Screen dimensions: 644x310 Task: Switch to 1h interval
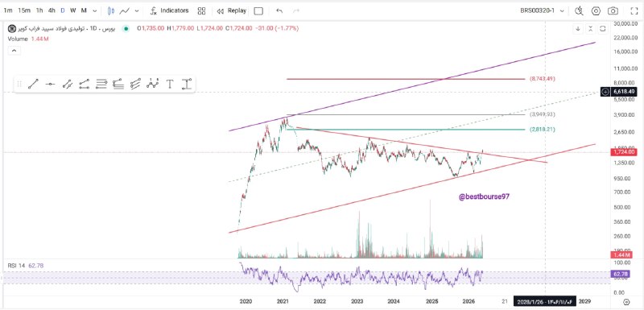click(x=39, y=10)
